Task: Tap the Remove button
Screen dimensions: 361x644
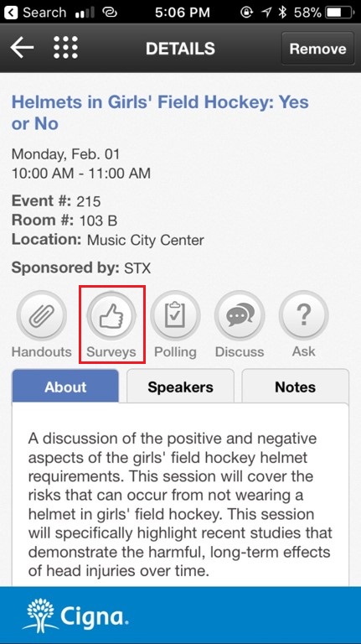Action: click(318, 49)
